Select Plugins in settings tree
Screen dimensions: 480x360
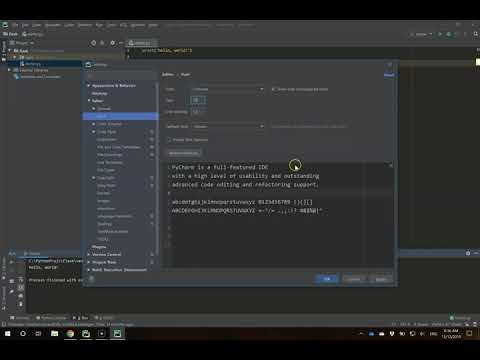pos(99,247)
